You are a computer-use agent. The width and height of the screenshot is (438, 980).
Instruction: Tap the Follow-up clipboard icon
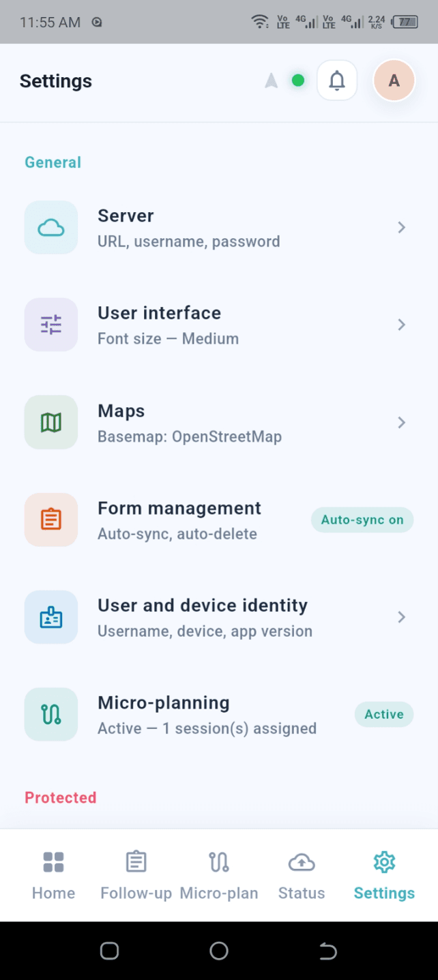click(136, 862)
